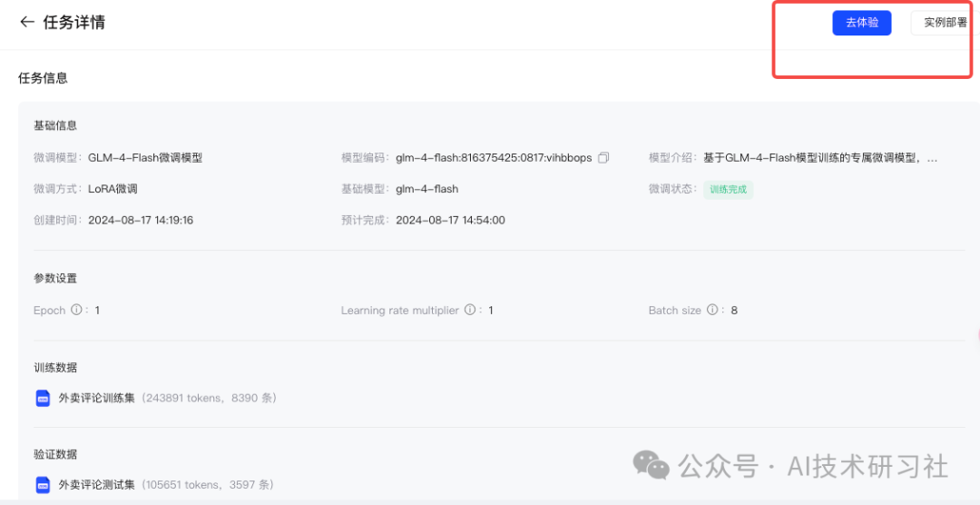Show info tooltip for Learning rate multiplier

(470, 310)
